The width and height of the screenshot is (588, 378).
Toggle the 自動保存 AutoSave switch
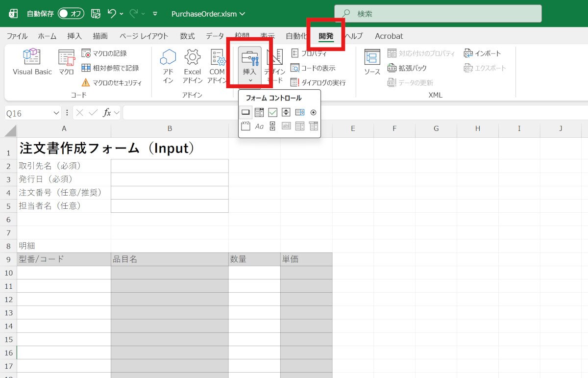tap(71, 14)
